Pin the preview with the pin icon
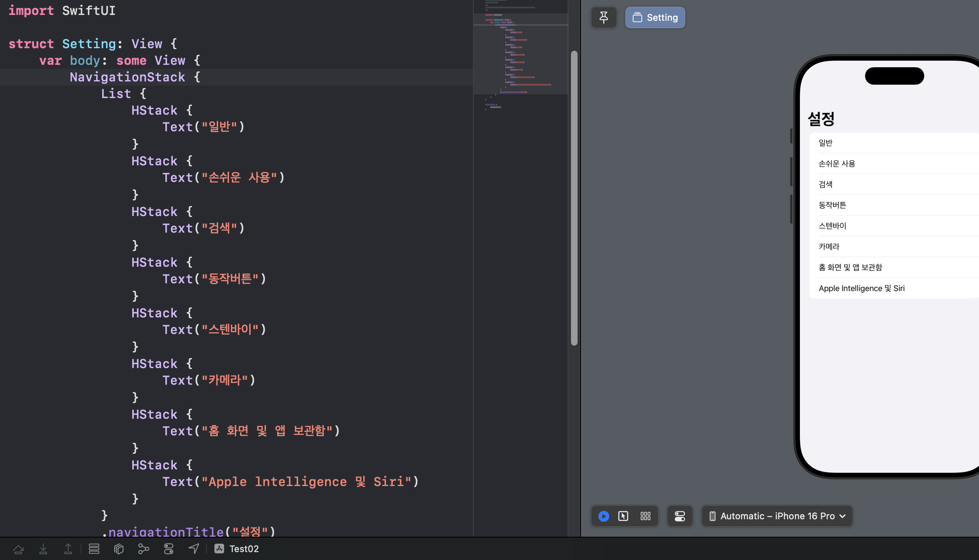The width and height of the screenshot is (979, 560). [x=603, y=17]
